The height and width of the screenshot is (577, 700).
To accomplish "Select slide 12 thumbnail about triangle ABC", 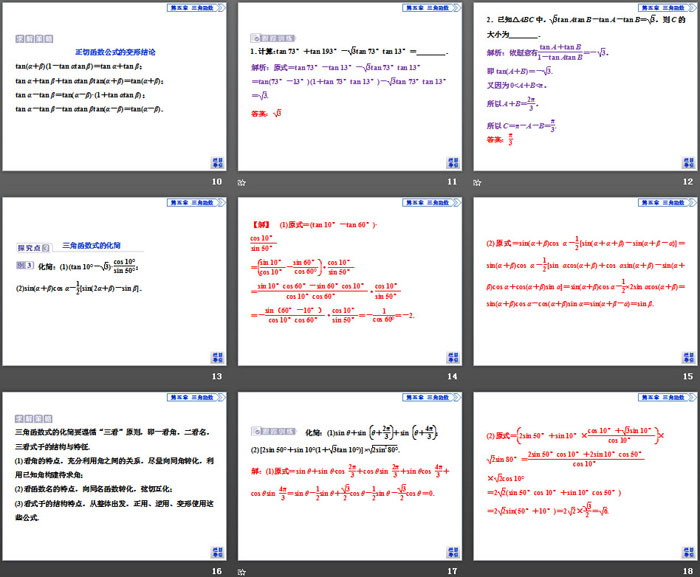I will 586,87.
